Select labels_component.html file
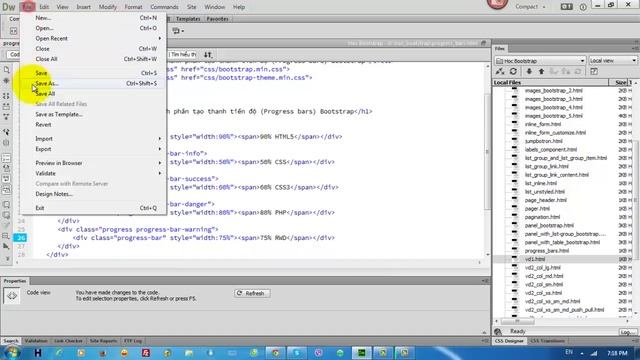This screenshot has height=360, width=640. (x=551, y=149)
